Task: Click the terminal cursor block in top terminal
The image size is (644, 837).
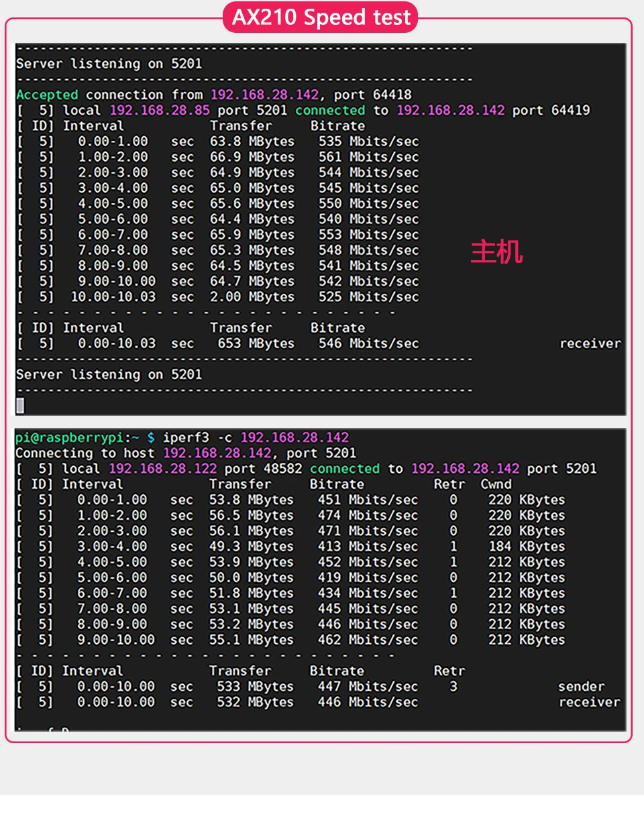Action: pyautogui.click(x=20, y=405)
